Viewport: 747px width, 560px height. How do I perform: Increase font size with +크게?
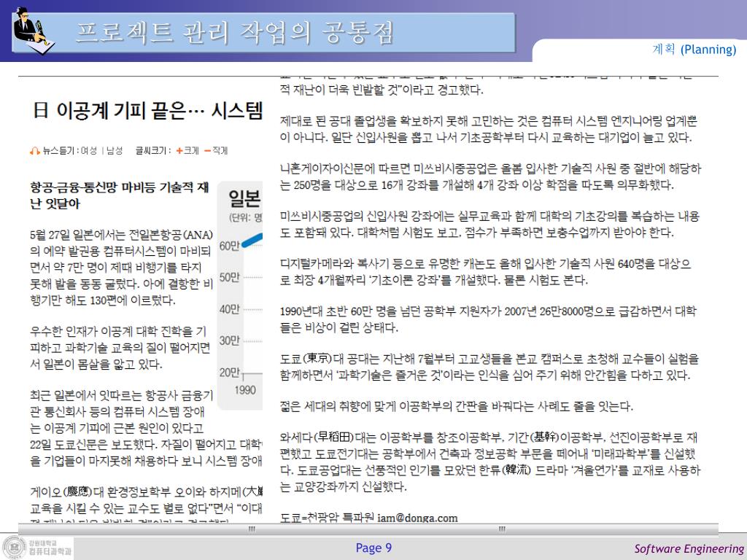[x=187, y=151]
